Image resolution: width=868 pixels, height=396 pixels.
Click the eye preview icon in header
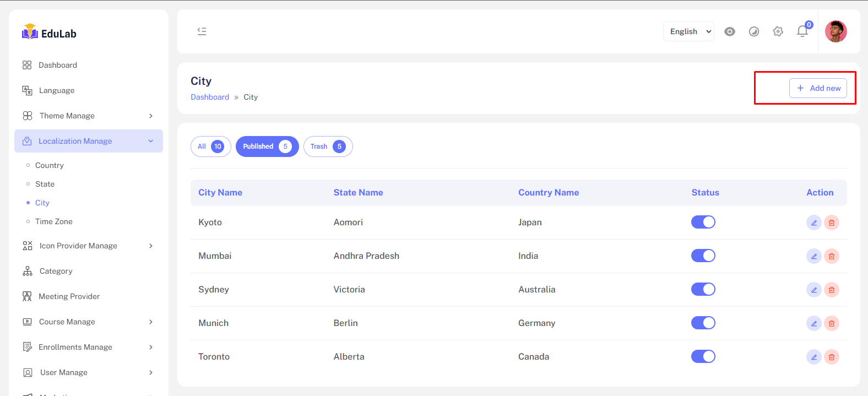[730, 31]
